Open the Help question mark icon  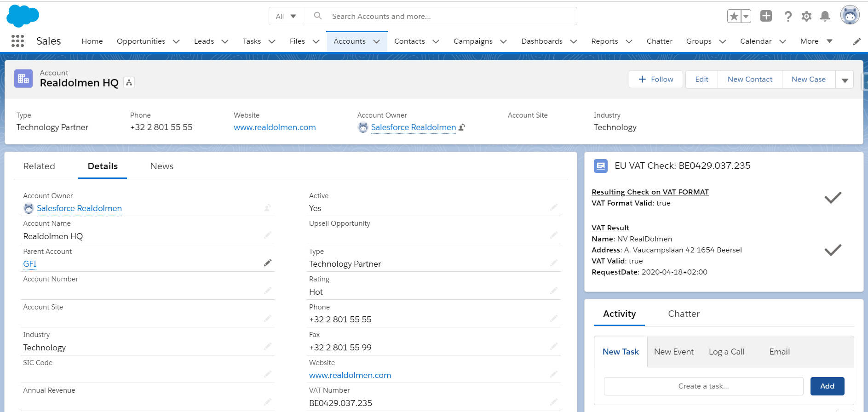click(788, 17)
